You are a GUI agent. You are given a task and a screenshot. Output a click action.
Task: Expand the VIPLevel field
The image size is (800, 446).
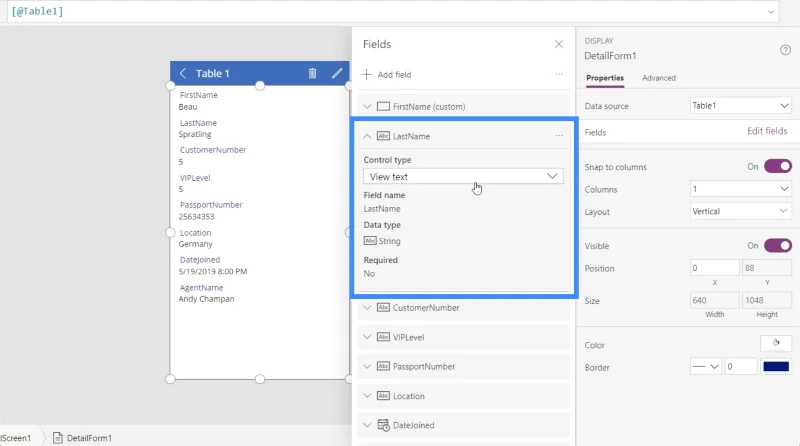coord(367,337)
